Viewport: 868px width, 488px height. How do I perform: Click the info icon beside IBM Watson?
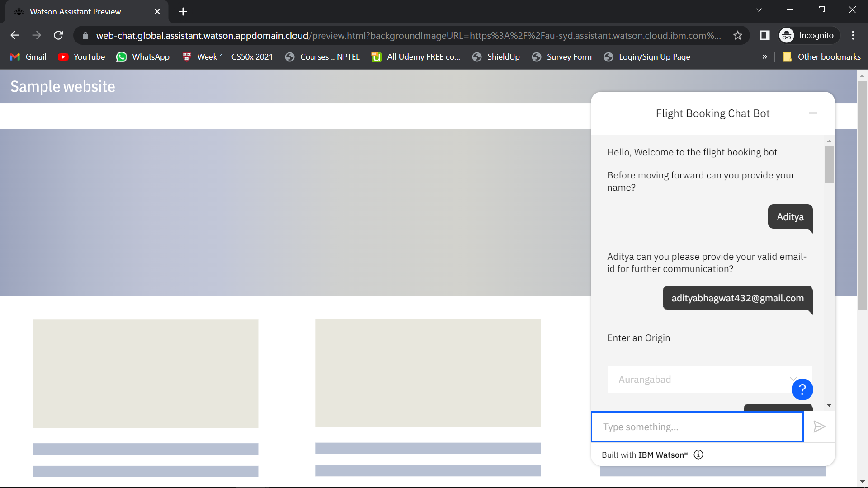(698, 455)
